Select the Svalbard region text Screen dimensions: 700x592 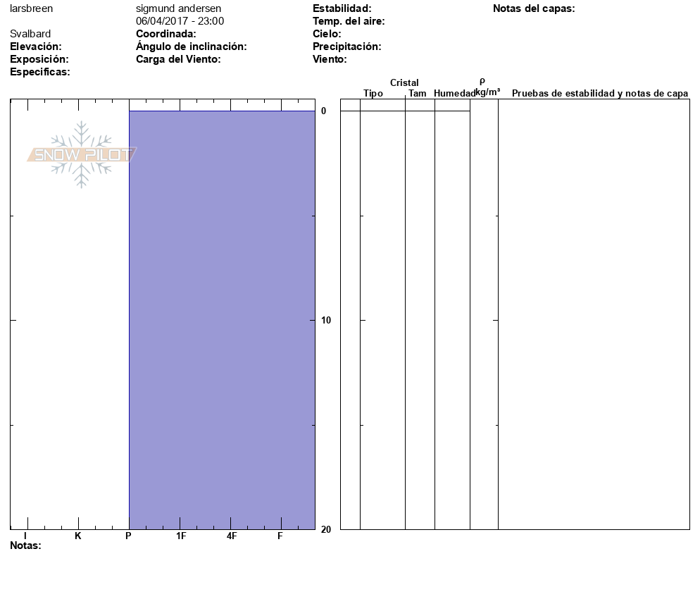30,34
